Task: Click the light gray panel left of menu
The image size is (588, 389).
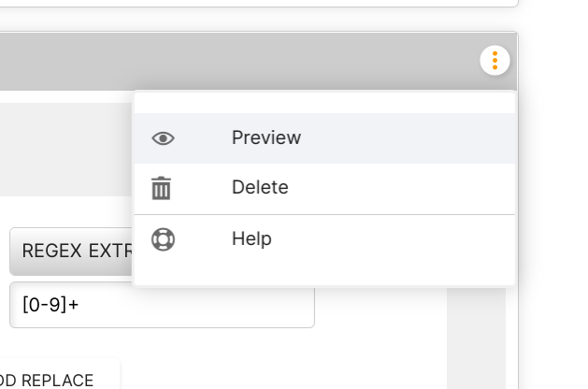Action: 65,150
